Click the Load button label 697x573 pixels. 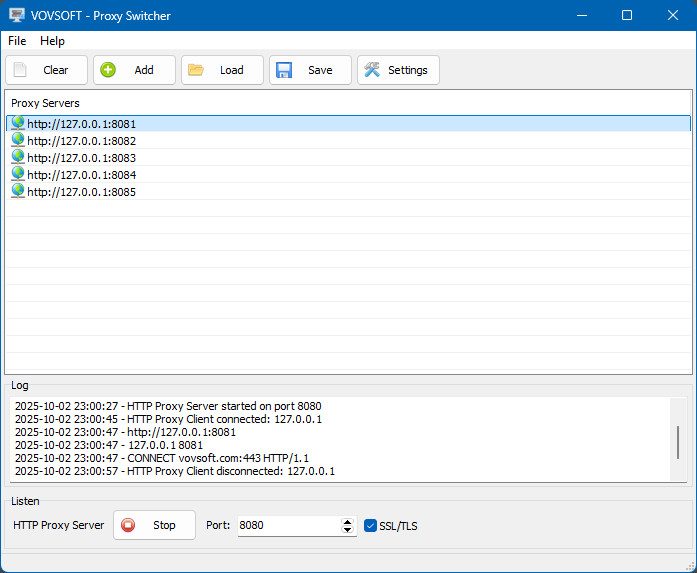(x=232, y=70)
